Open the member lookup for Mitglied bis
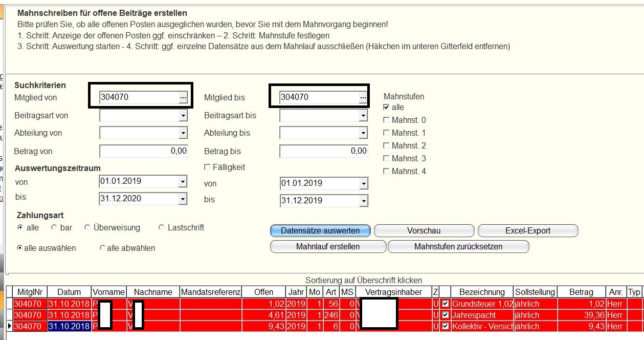Viewport: 644px width, 340px height. (x=363, y=97)
